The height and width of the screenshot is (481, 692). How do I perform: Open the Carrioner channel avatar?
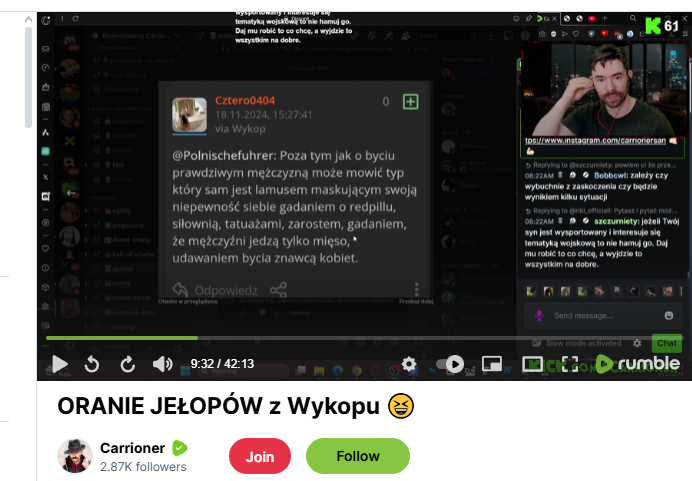coord(75,456)
